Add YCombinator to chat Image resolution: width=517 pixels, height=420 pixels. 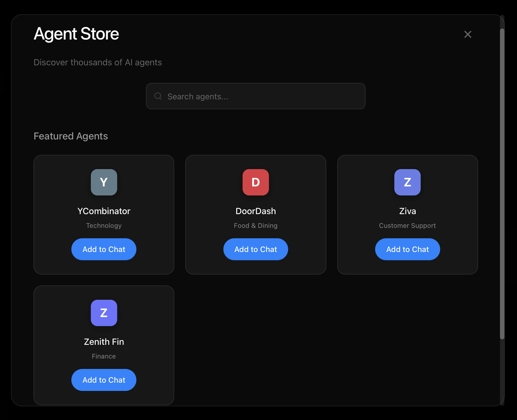(x=104, y=249)
